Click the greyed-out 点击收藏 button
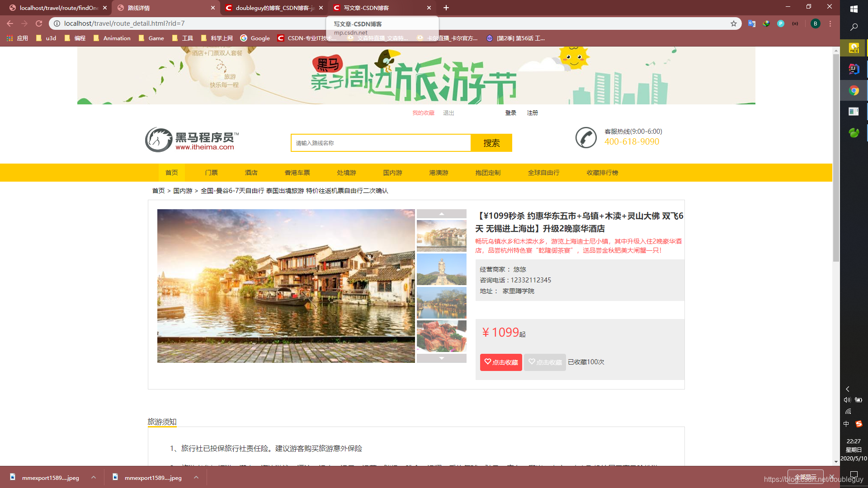This screenshot has width=868, height=488. point(545,362)
